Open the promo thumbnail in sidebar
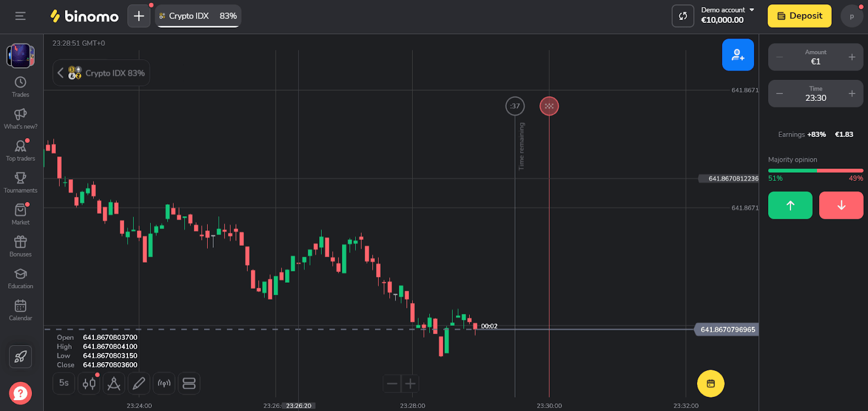The image size is (868, 411). (x=21, y=56)
